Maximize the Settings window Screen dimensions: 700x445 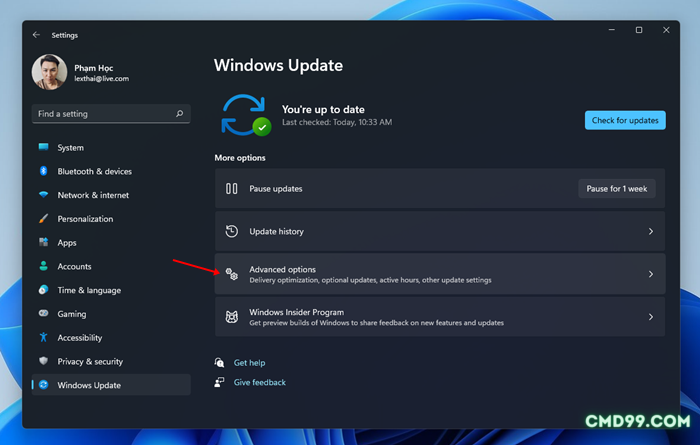coord(639,30)
